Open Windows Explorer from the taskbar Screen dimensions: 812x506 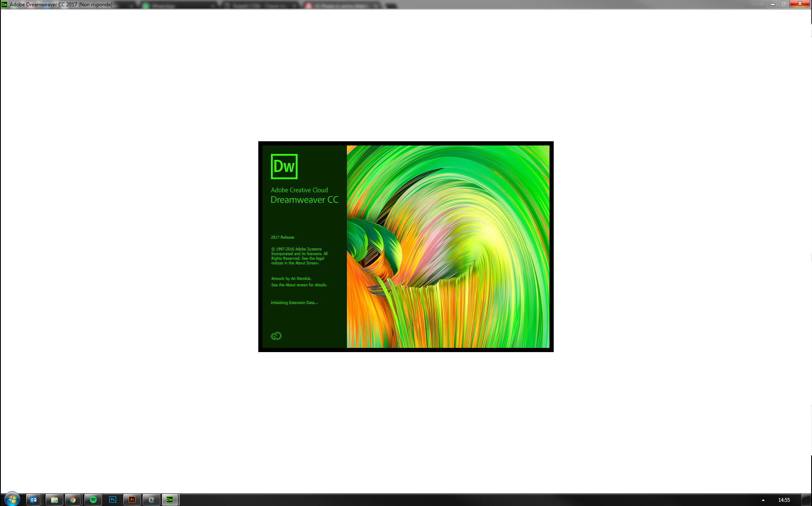(54, 499)
